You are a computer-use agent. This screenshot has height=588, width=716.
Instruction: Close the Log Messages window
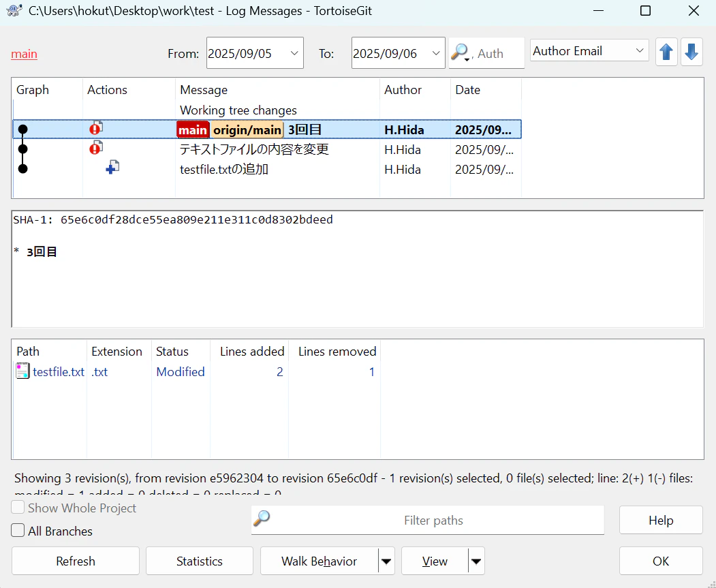click(x=694, y=10)
